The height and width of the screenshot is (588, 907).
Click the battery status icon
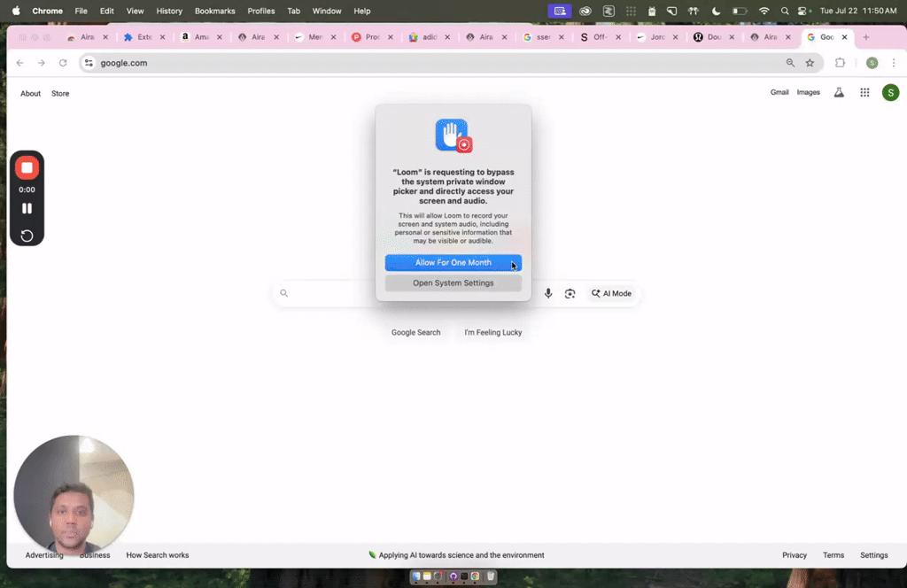(740, 11)
